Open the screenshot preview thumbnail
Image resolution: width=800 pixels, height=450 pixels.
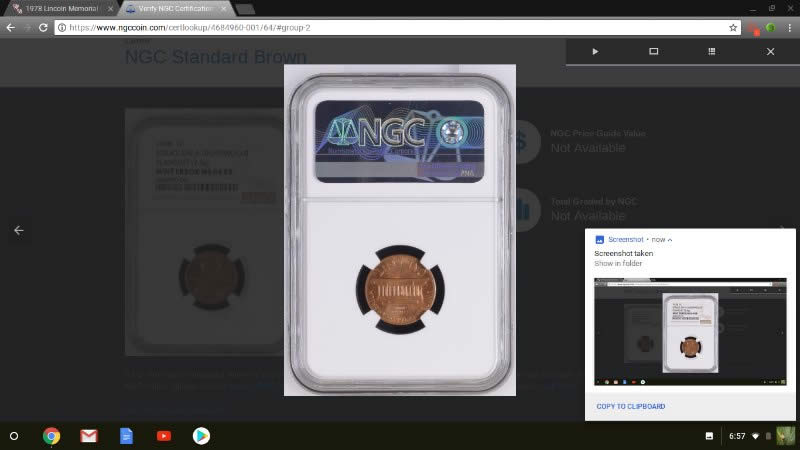click(x=690, y=331)
